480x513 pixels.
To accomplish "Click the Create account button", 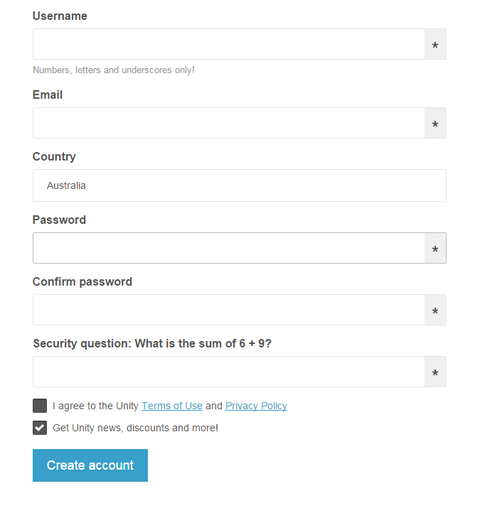I will 90,465.
